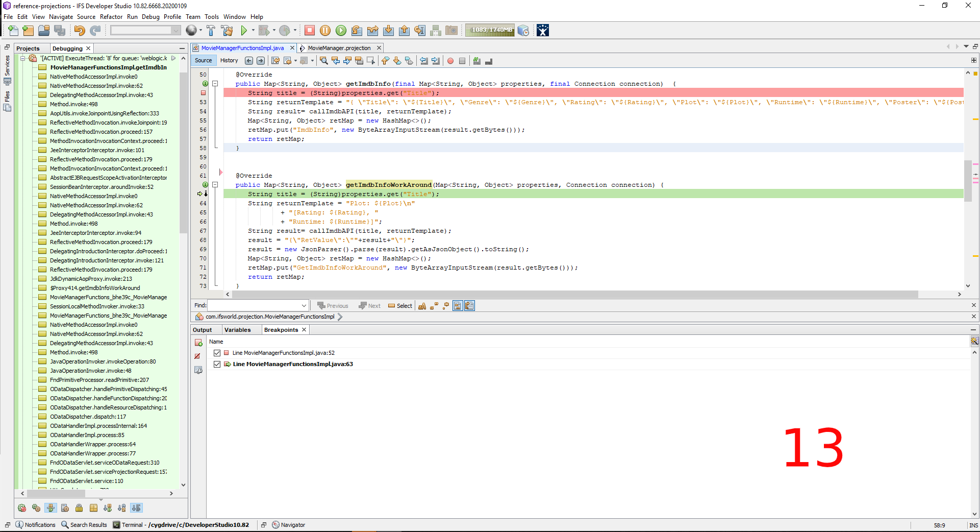980x532 pixels.
Task: Click the New Breakpoint icon in the Breakpoints panel
Action: pos(198,343)
